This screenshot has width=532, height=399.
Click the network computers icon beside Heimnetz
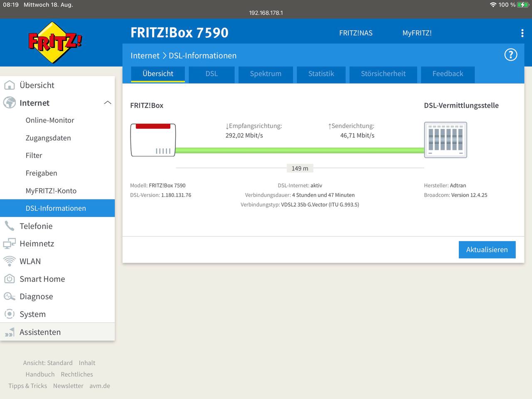(9, 244)
